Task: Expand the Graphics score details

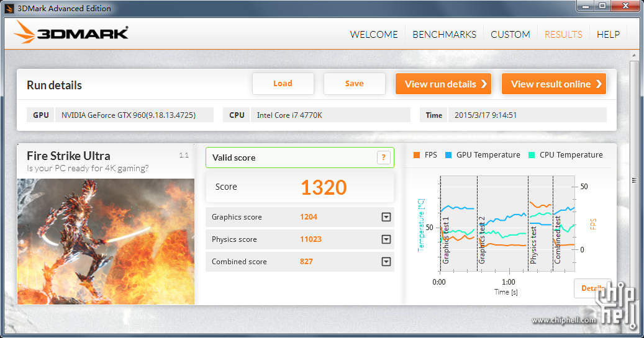Action: click(386, 217)
